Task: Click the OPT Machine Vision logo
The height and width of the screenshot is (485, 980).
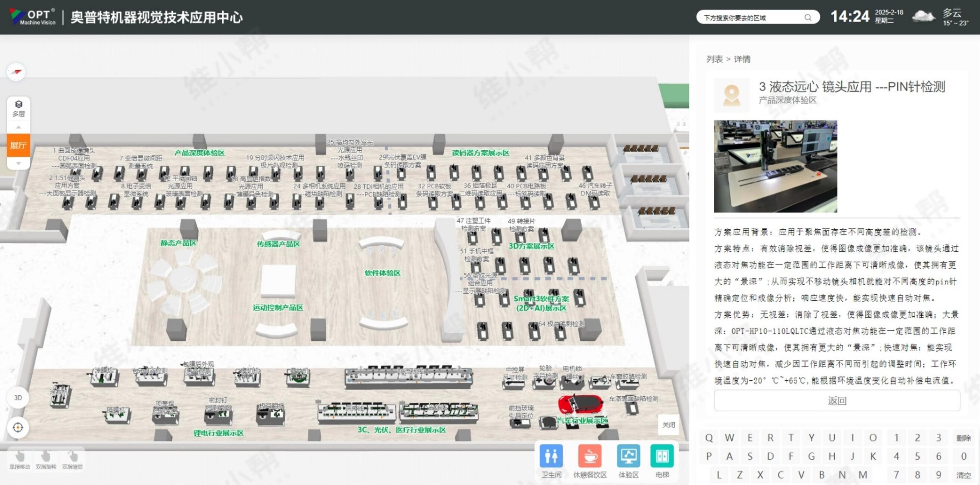Action: click(x=33, y=17)
